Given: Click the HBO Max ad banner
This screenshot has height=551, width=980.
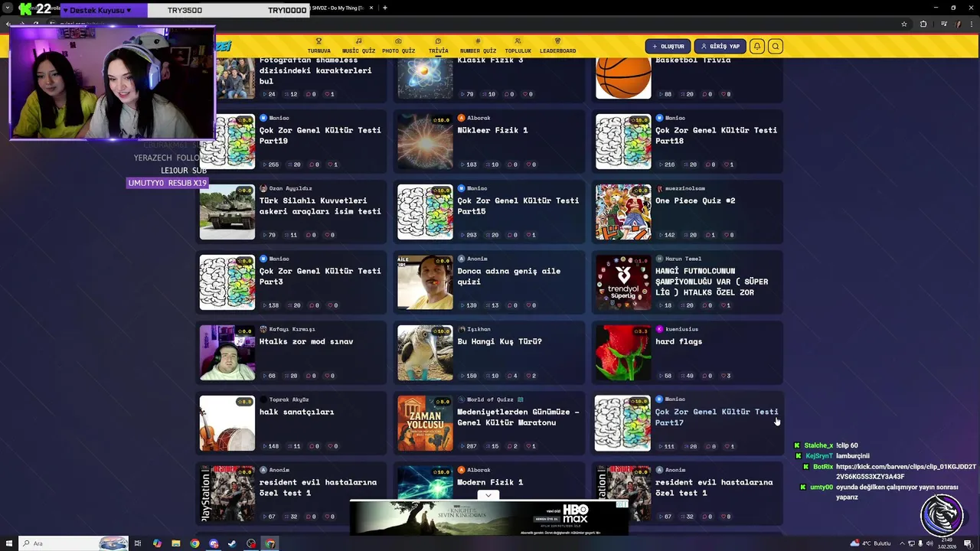Looking at the screenshot, I should (488, 519).
